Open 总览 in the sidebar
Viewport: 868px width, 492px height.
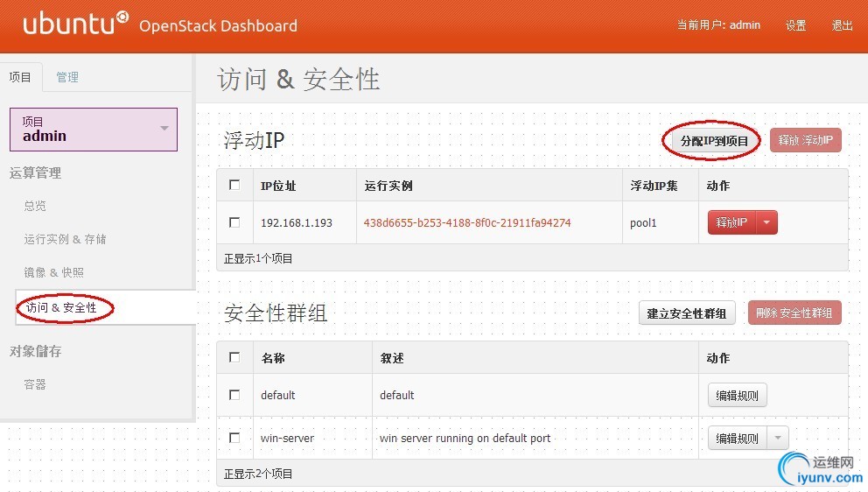tap(35, 206)
